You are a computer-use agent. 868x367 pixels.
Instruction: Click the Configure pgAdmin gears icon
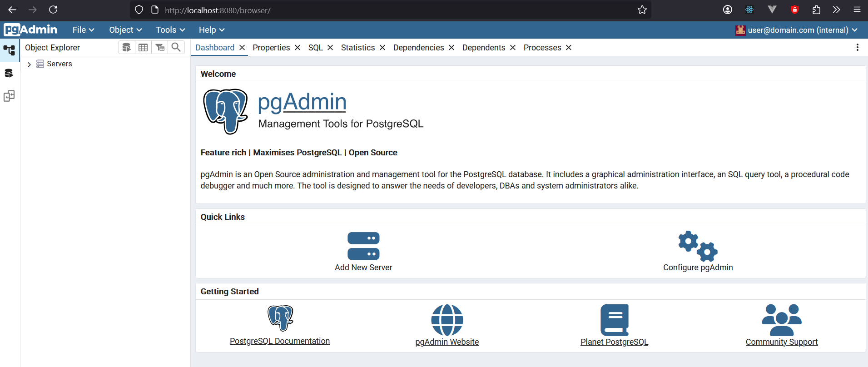pyautogui.click(x=698, y=246)
